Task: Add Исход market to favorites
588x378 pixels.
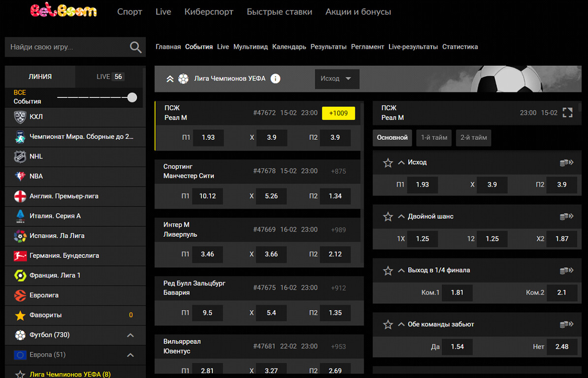Action: (388, 162)
